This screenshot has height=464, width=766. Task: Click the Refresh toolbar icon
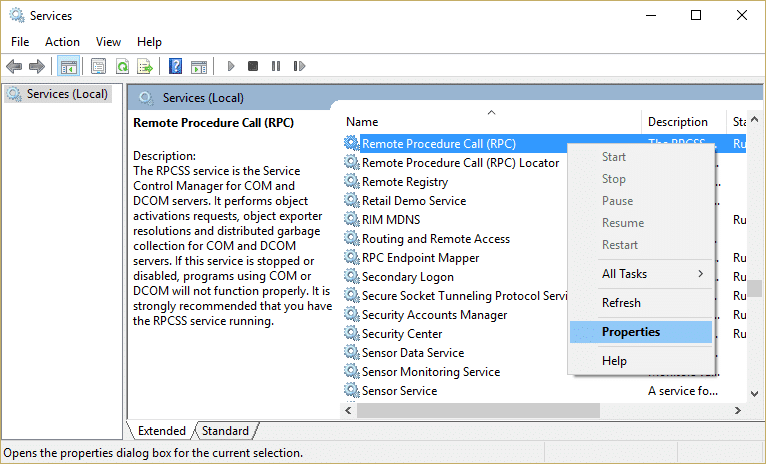point(122,66)
